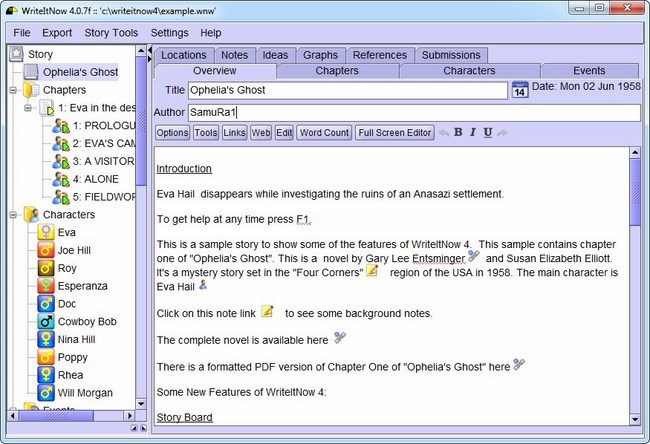Screen dimensions: 650x444
Task: Open the File menu
Action: click(x=22, y=33)
